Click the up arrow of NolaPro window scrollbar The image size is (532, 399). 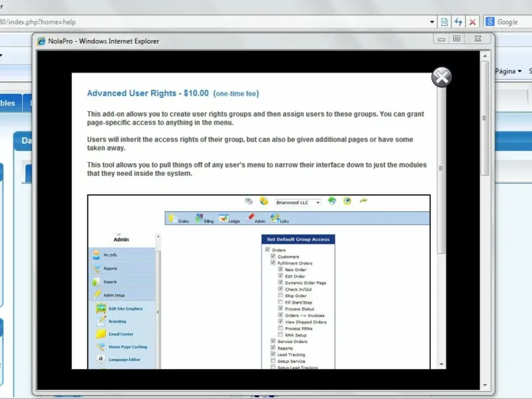(485, 56)
